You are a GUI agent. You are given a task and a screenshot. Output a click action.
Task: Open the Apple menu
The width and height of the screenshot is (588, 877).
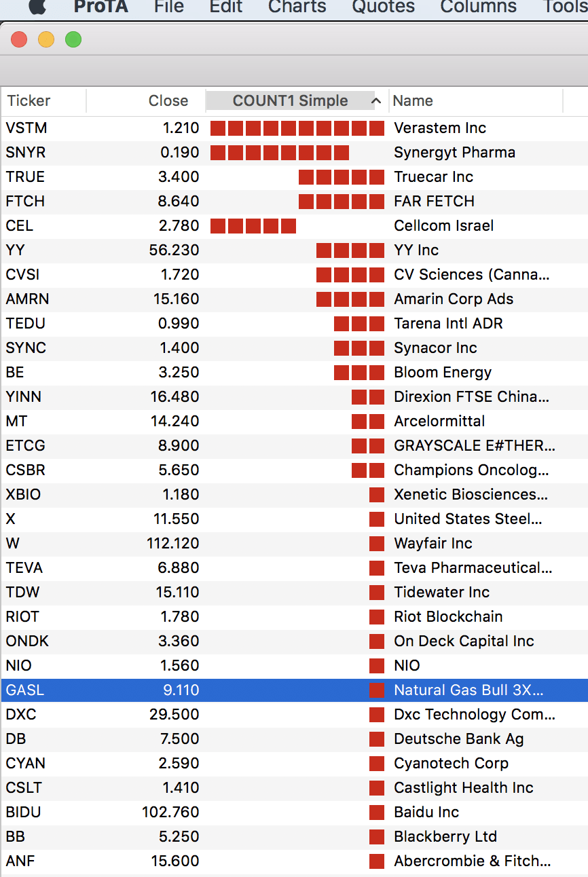pyautogui.click(x=38, y=6)
